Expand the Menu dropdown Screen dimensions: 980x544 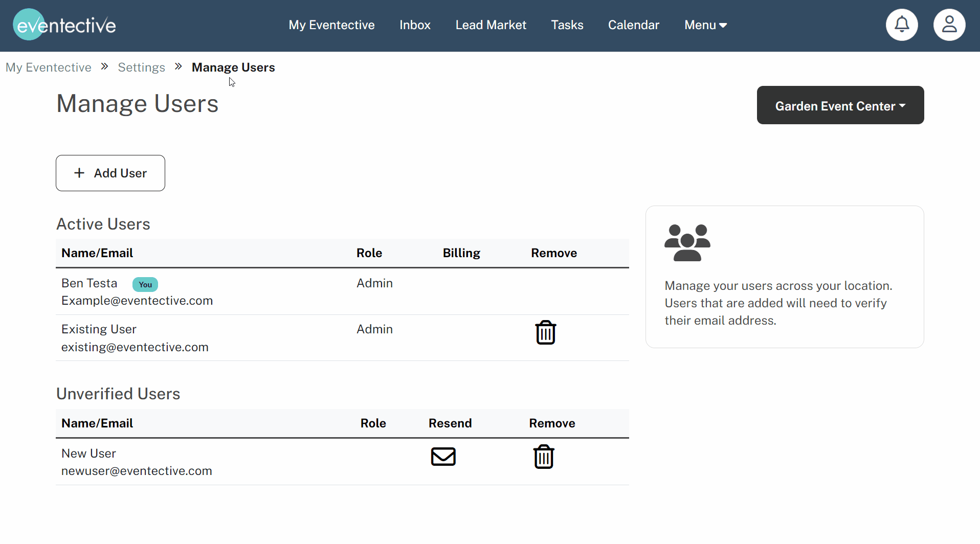pos(705,25)
